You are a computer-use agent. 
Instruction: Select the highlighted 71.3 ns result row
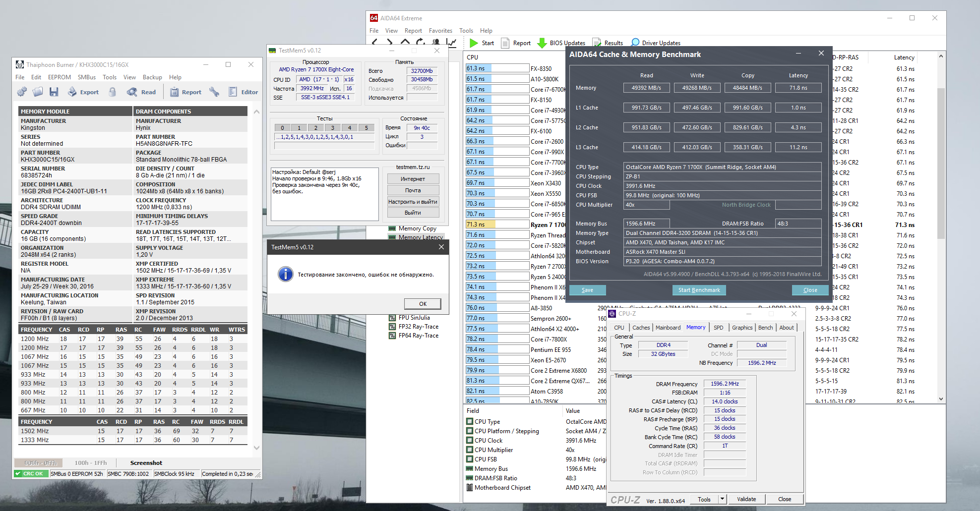[x=691, y=225]
